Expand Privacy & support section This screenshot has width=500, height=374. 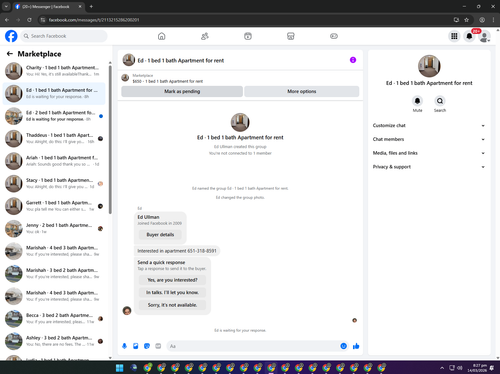[429, 167]
